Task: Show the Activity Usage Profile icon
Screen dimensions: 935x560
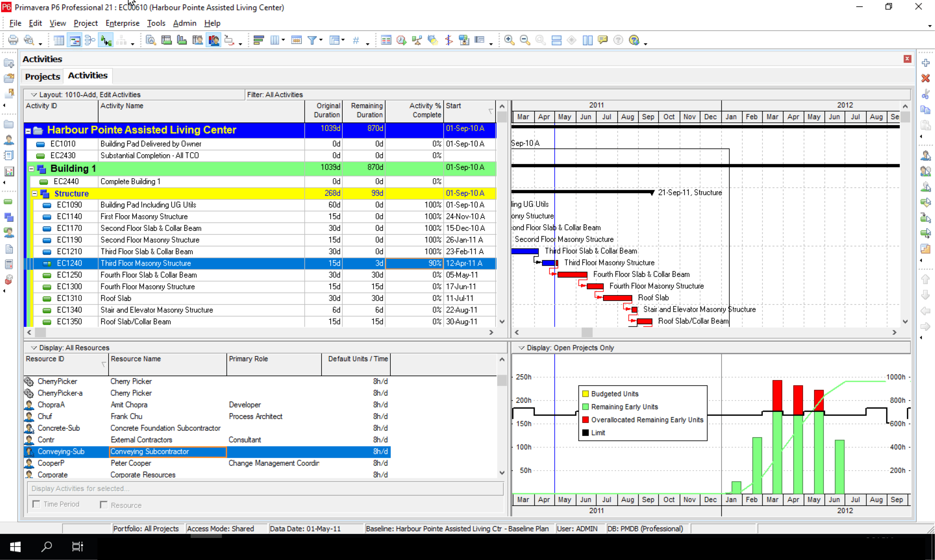Action: pyautogui.click(x=182, y=40)
